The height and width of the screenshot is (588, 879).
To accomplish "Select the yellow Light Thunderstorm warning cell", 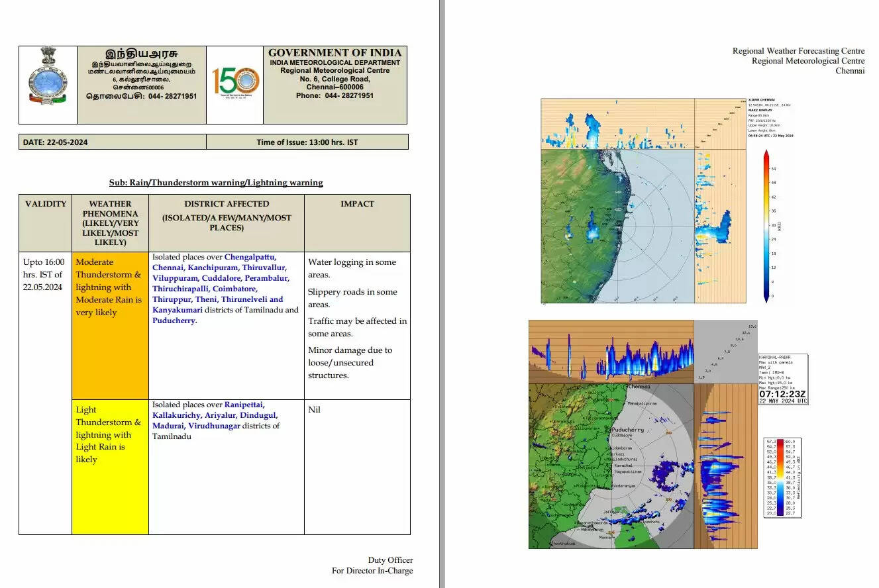I will 110,466.
